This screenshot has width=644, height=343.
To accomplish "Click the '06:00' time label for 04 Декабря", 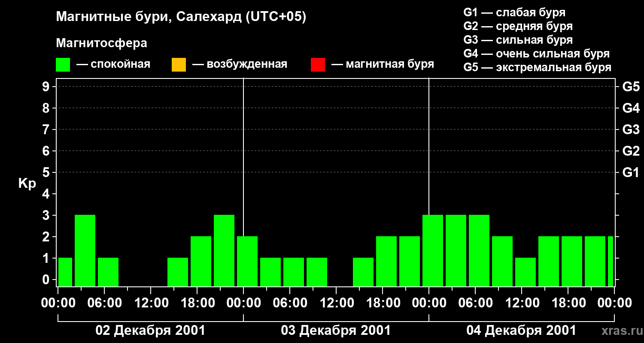I will (x=475, y=303).
